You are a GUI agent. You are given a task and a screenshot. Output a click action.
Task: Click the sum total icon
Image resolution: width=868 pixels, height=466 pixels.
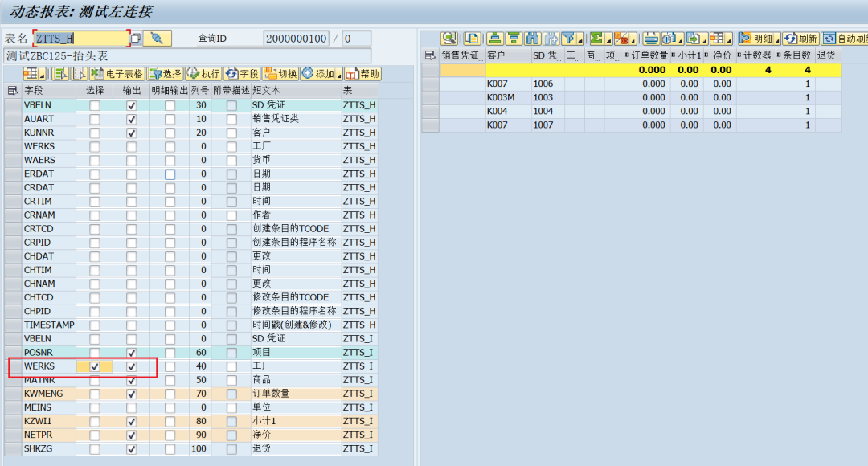pos(596,39)
